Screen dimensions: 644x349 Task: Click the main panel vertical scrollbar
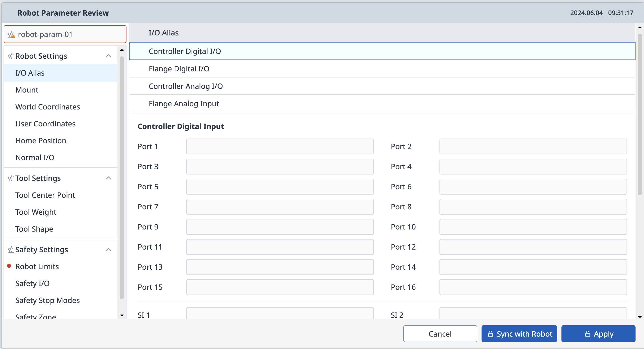640,114
